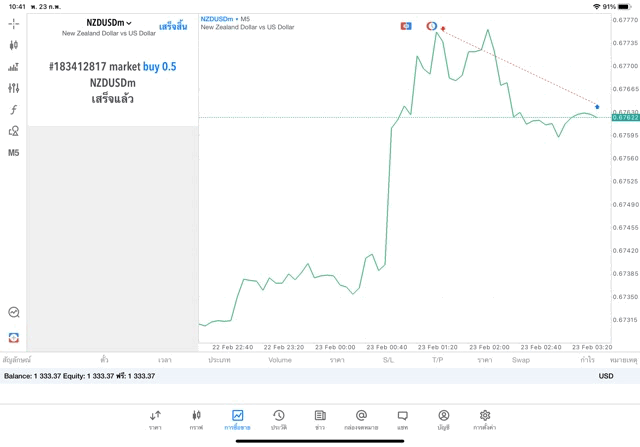Sort by Swap column header
Viewport: 640px width, 447px height.
pyautogui.click(x=521, y=360)
